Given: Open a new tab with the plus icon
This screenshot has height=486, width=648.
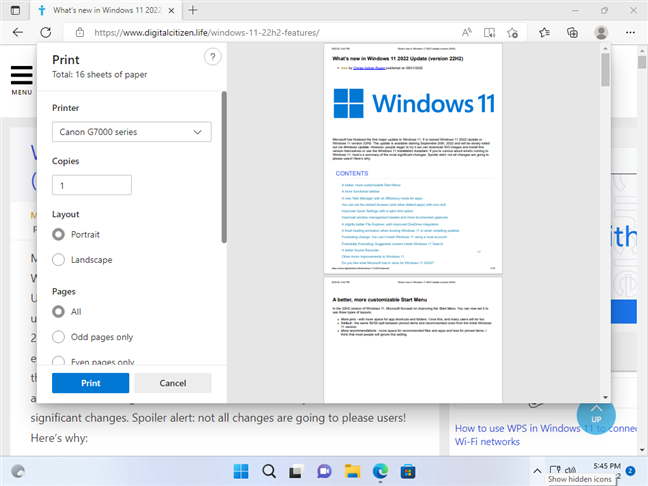Looking at the screenshot, I should pyautogui.click(x=193, y=10).
